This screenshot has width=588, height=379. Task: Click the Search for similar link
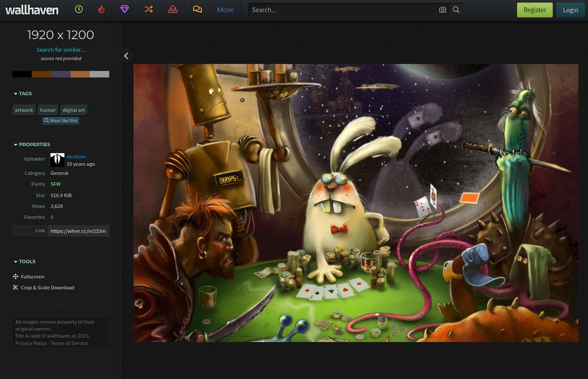60,50
